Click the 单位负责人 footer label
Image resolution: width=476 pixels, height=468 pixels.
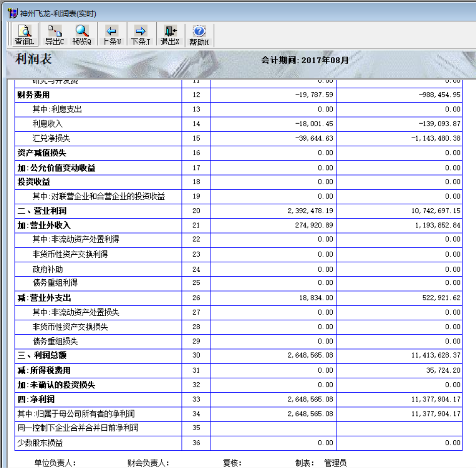tap(55, 463)
